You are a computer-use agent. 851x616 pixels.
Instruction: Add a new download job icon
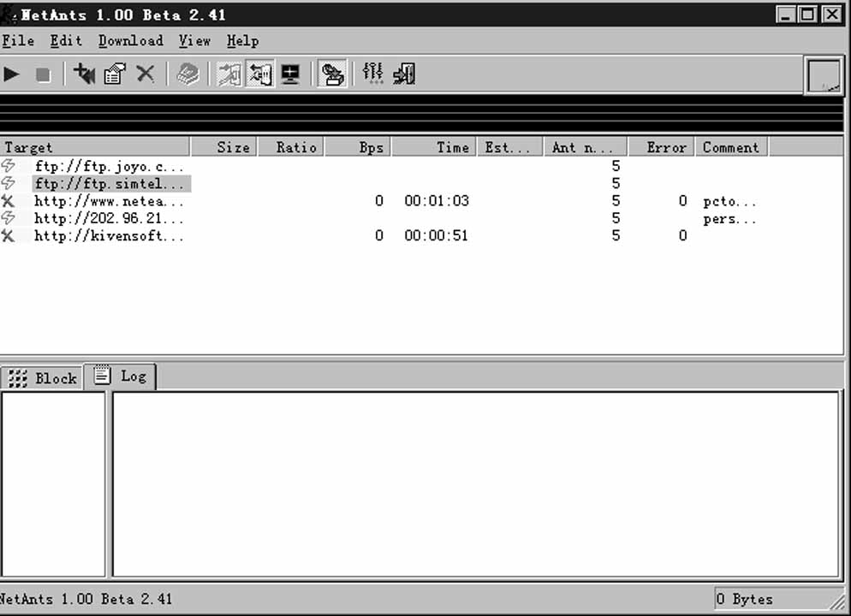pos(84,74)
